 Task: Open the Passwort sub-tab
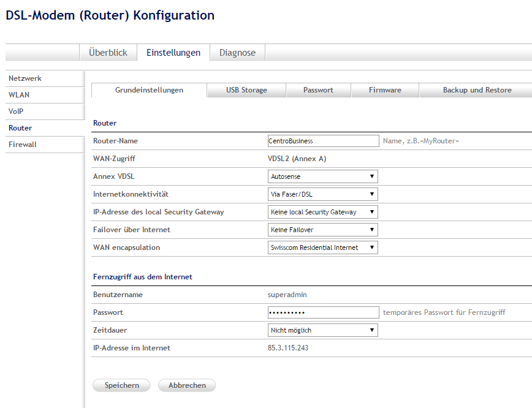(x=318, y=90)
